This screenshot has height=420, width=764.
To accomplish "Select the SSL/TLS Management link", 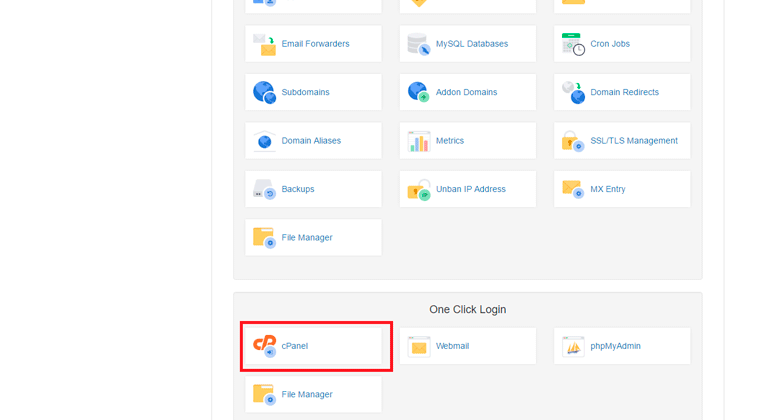I will pos(634,141).
